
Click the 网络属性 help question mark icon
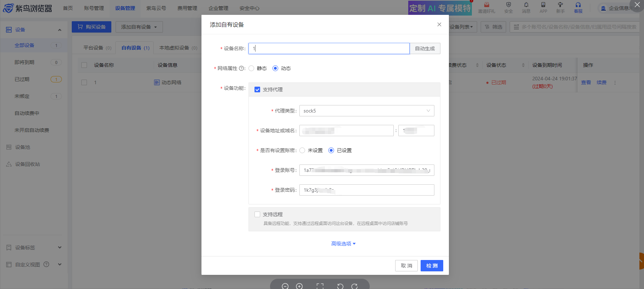click(x=242, y=68)
